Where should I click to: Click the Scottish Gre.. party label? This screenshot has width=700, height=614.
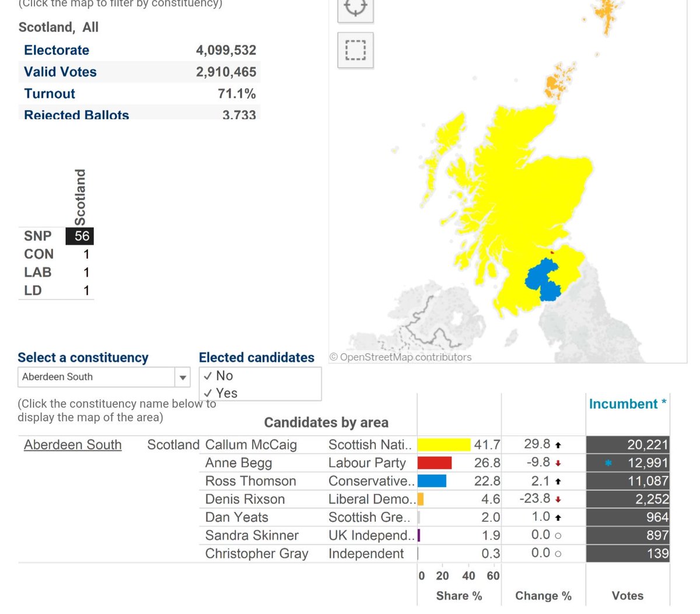[369, 517]
